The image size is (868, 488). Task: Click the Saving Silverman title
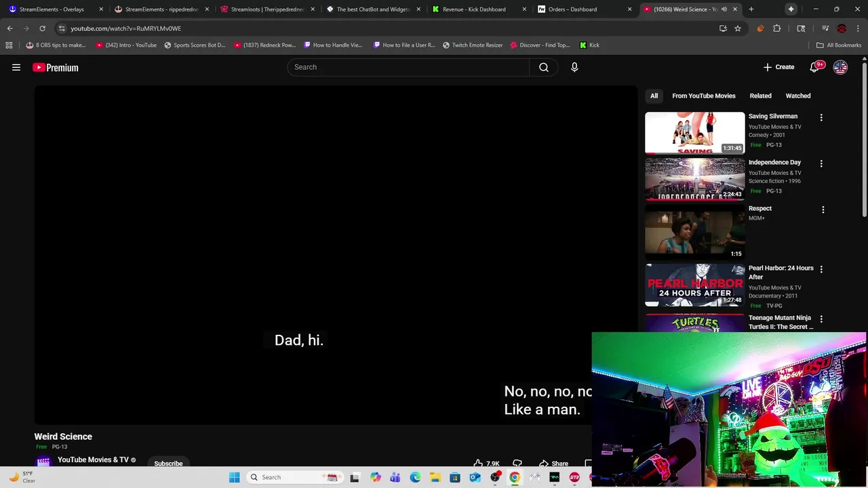[x=773, y=116]
